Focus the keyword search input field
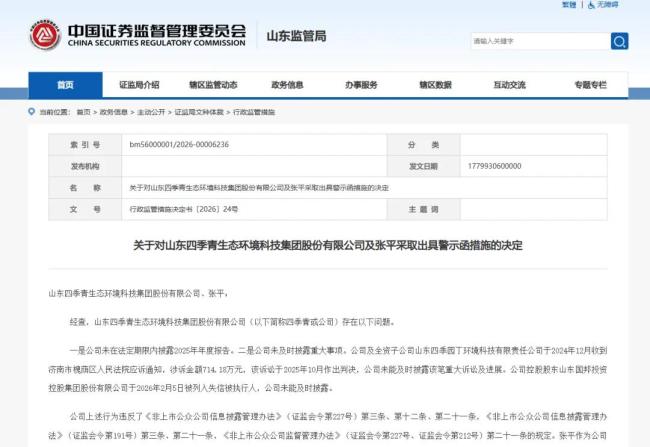 pos(540,41)
